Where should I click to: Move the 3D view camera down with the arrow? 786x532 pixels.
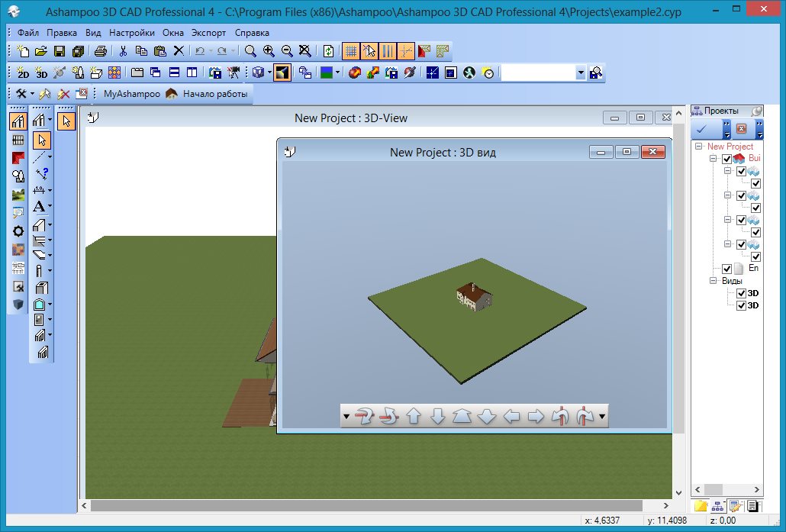438,416
